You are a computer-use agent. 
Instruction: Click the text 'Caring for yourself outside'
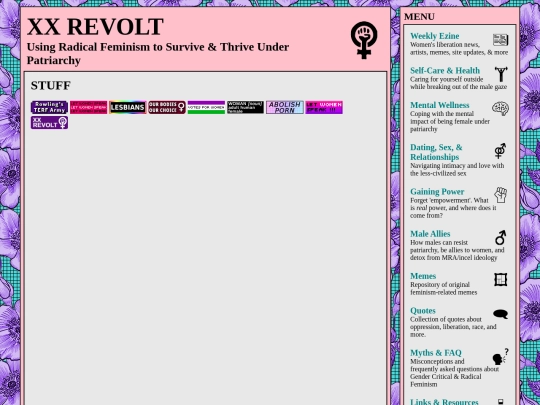pyautogui.click(x=447, y=79)
